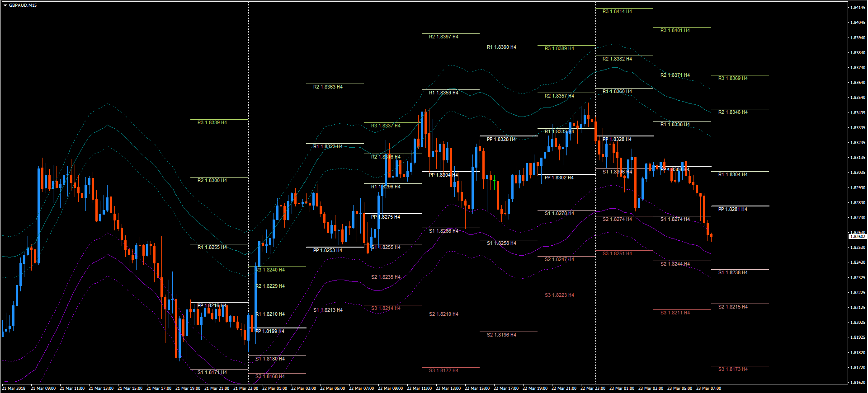The image size is (868, 393).
Task: Select the "S1 1.8180 H4" support label
Action: click(x=270, y=359)
